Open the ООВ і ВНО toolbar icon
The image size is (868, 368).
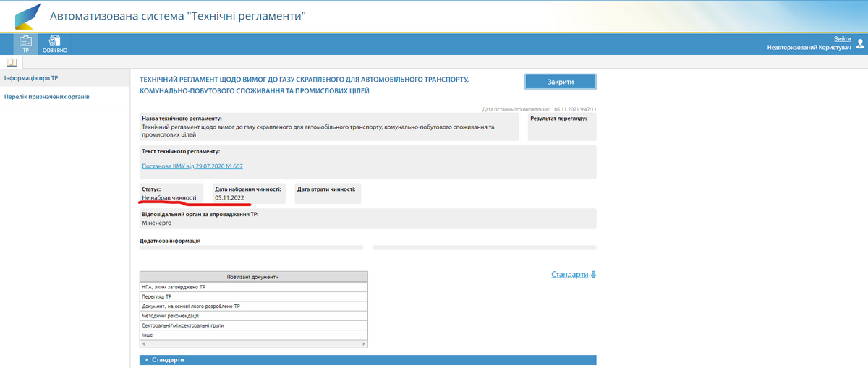(x=55, y=44)
